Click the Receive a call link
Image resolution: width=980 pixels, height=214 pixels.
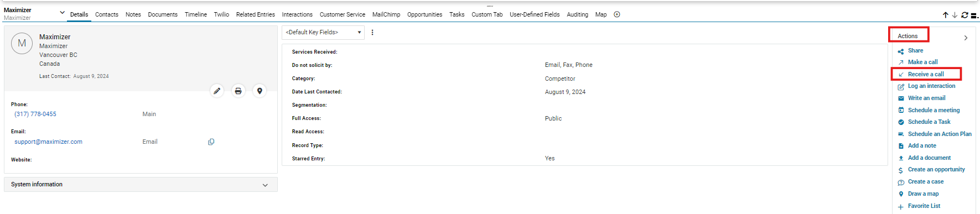pos(926,74)
